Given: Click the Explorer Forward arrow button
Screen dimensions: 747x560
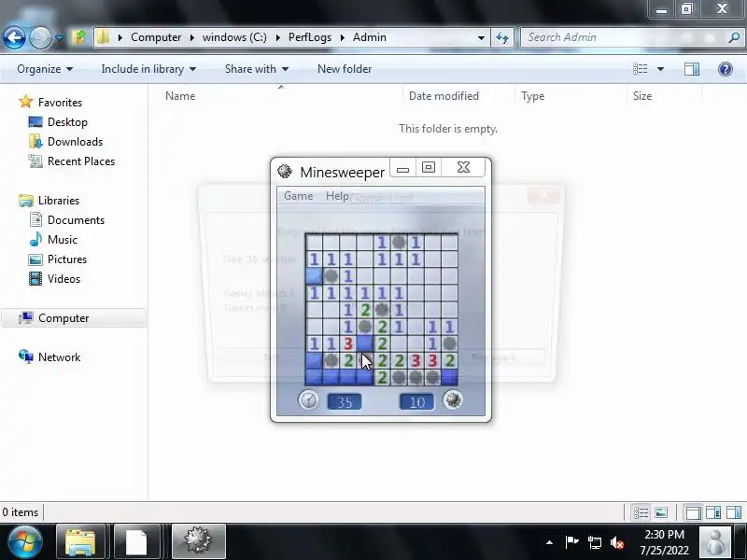Looking at the screenshot, I should [x=40, y=37].
